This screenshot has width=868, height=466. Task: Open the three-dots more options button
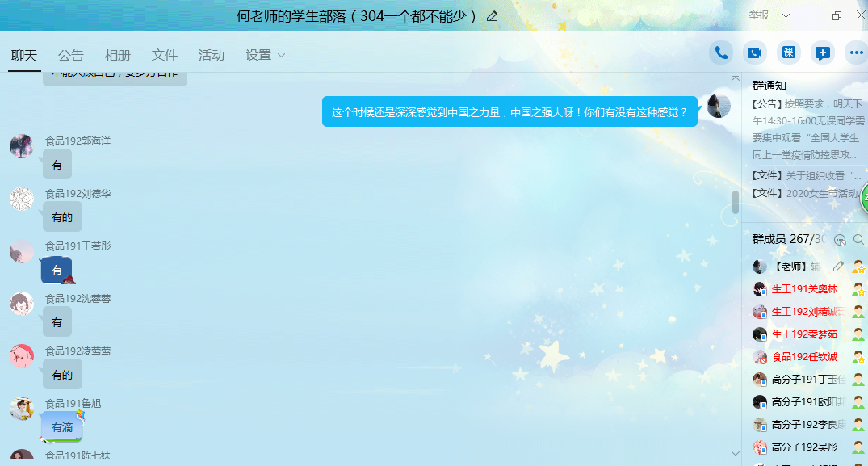click(x=855, y=53)
